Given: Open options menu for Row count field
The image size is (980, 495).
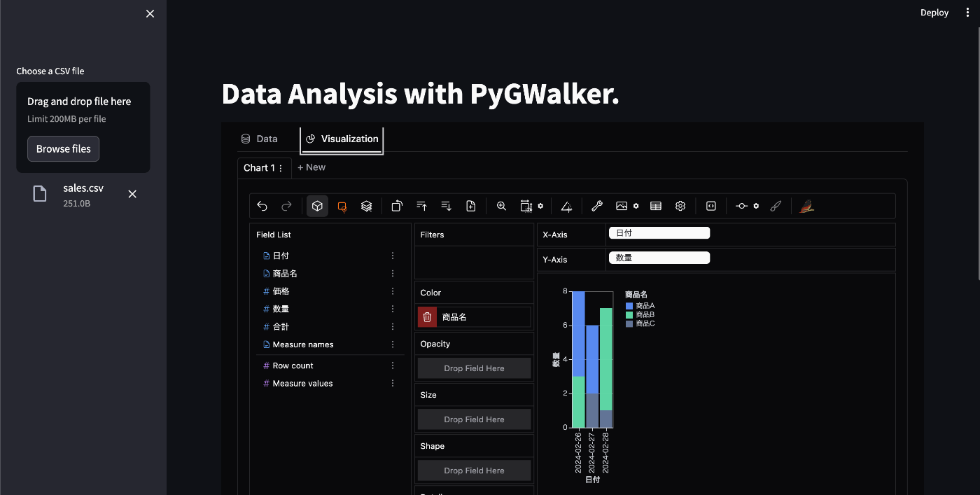Looking at the screenshot, I should [393, 365].
